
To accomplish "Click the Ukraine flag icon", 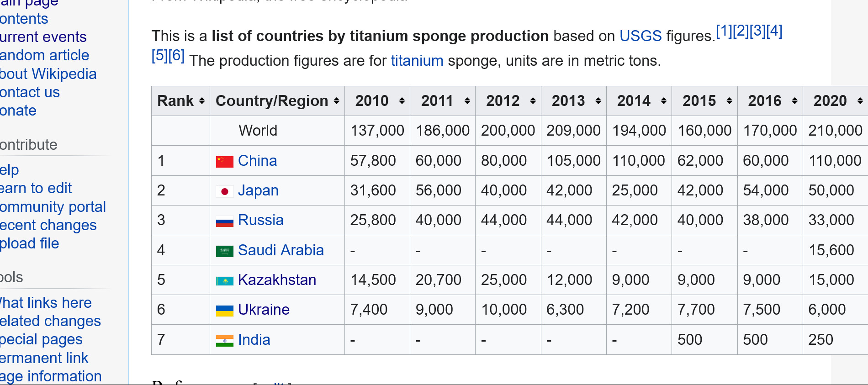I will tap(224, 311).
